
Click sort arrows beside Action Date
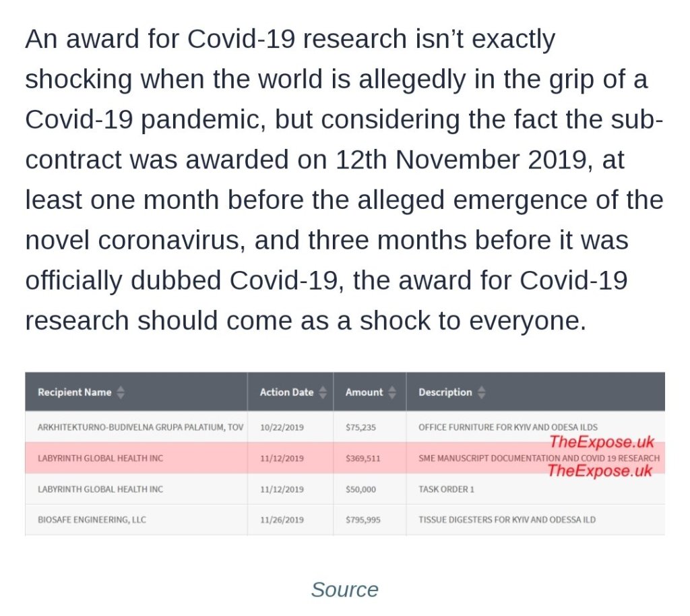[323, 392]
